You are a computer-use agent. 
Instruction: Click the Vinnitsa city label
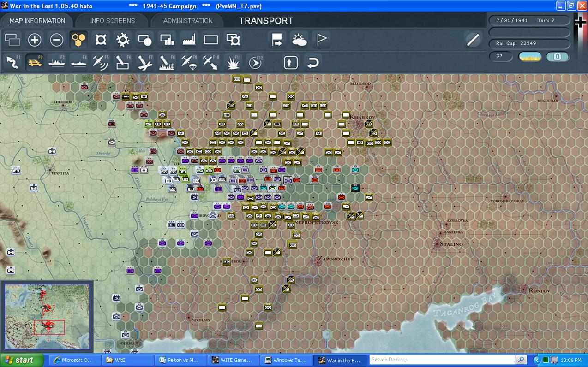[x=59, y=173]
